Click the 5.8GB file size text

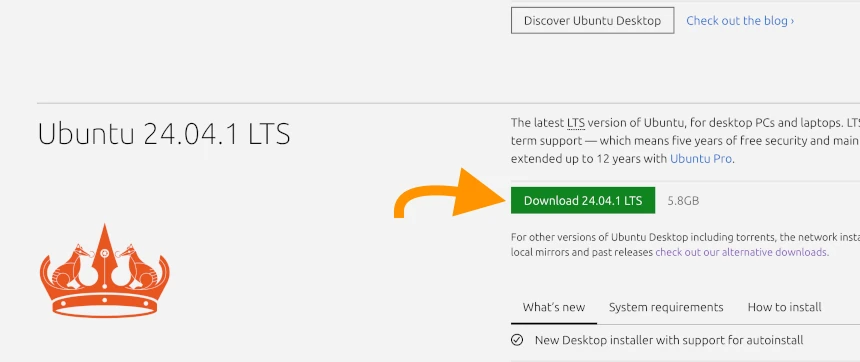tap(683, 201)
